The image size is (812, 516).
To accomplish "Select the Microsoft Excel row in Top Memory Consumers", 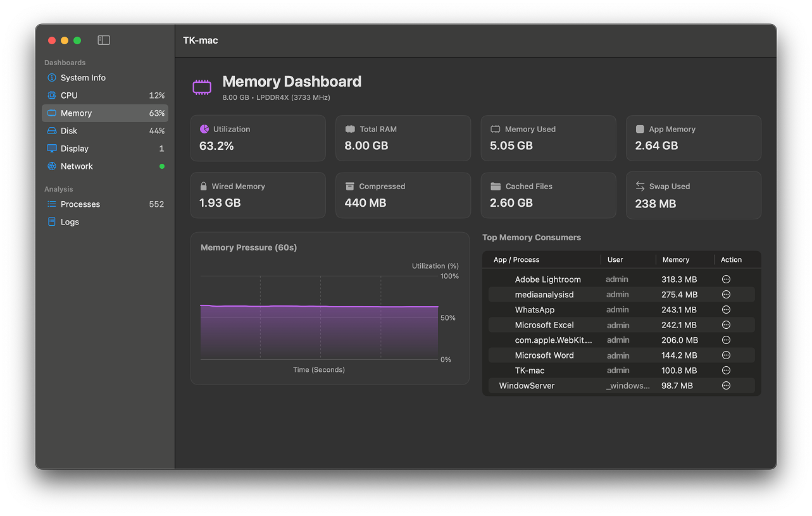I will pyautogui.click(x=601, y=324).
